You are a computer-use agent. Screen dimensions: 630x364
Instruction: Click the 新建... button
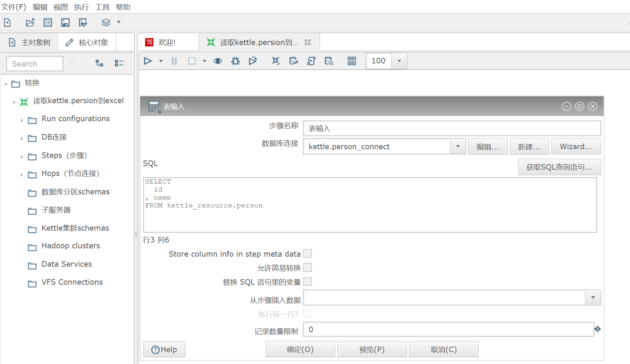coord(529,147)
